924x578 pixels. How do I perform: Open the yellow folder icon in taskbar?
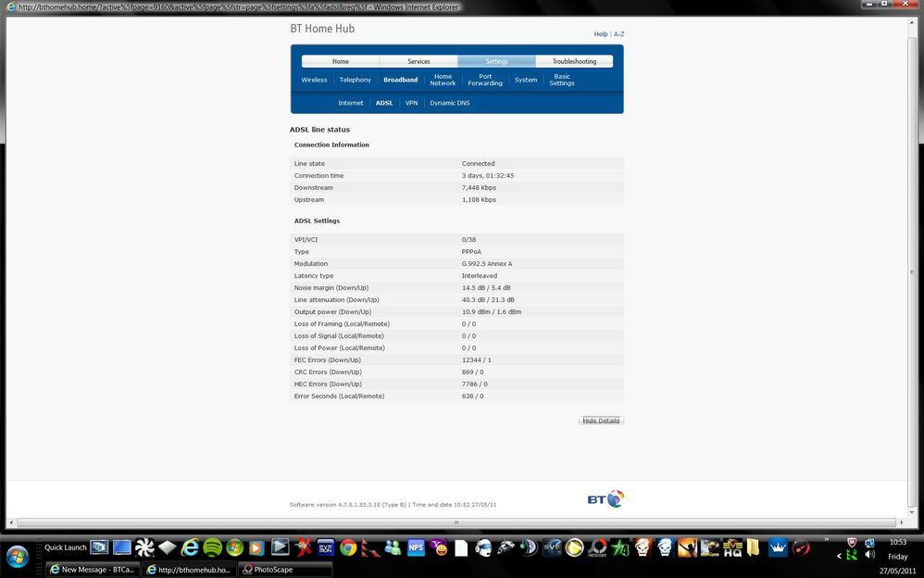point(753,548)
